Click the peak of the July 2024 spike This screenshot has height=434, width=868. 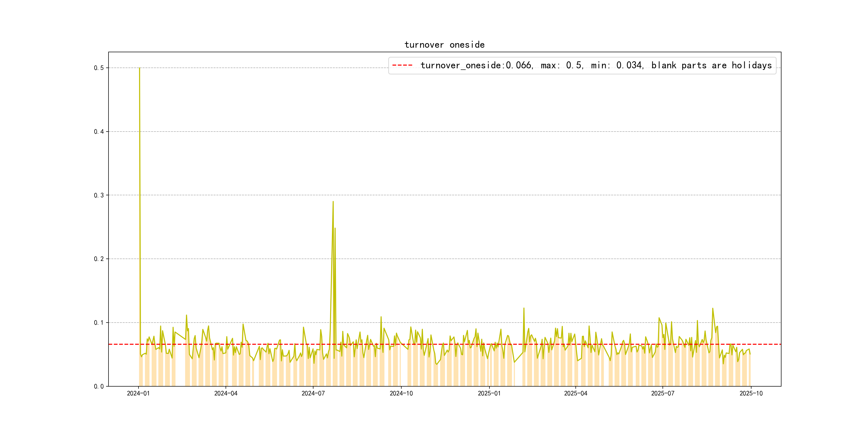tap(333, 202)
